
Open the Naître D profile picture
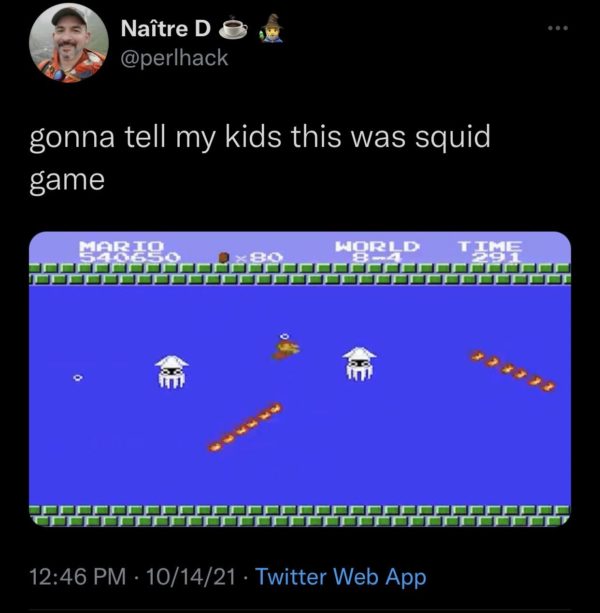pyautogui.click(x=69, y=43)
